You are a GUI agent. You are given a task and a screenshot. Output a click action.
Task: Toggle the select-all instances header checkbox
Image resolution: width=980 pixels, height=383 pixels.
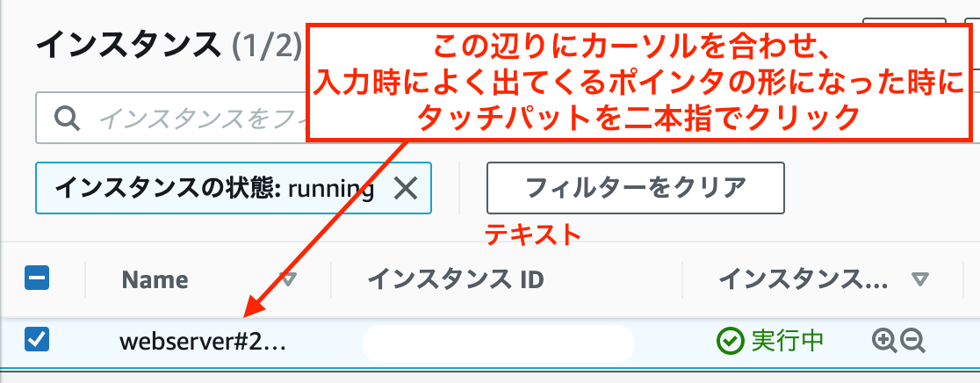(x=37, y=278)
